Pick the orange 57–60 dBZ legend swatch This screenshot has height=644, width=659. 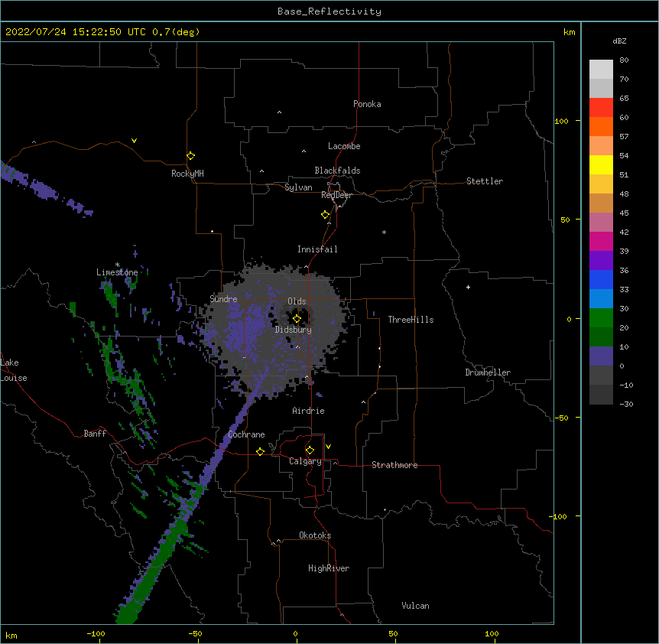[x=601, y=127]
